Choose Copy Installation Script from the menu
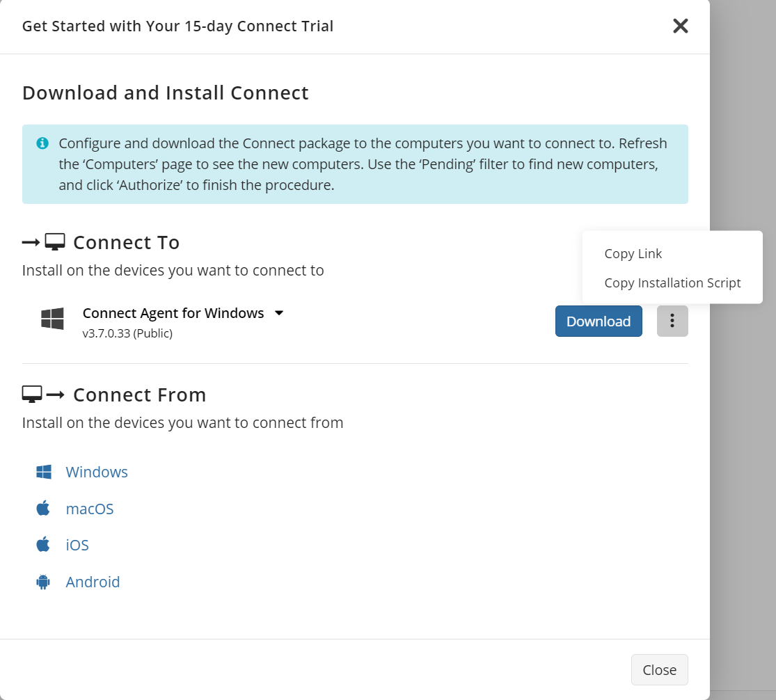776x700 pixels. click(672, 283)
